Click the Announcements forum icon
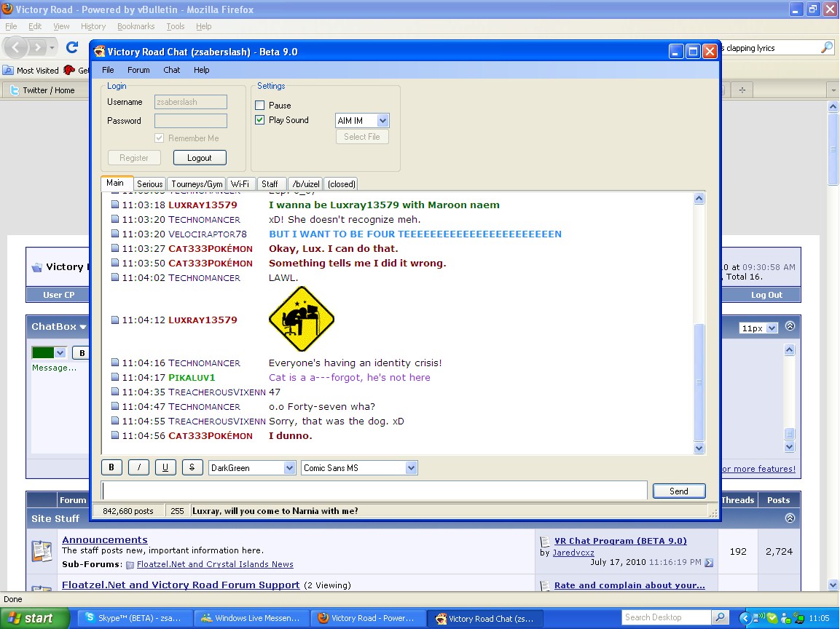The image size is (840, 629). point(42,551)
